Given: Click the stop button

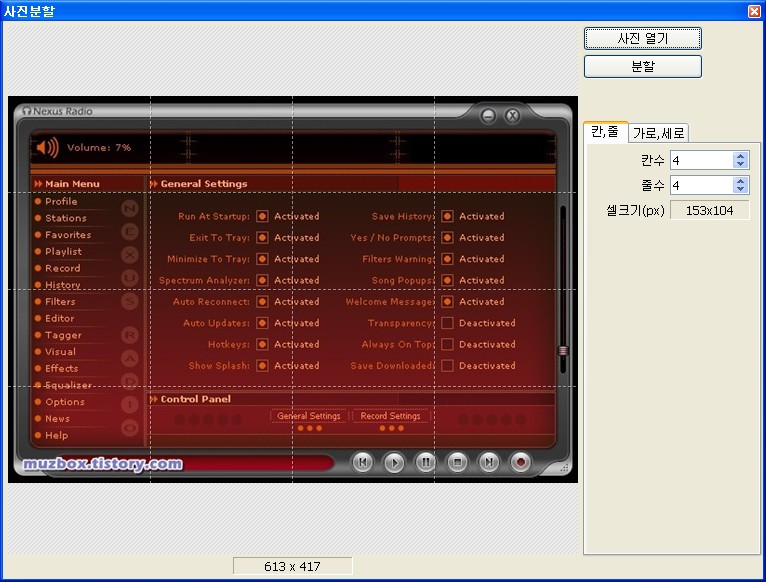Looking at the screenshot, I should [x=457, y=462].
